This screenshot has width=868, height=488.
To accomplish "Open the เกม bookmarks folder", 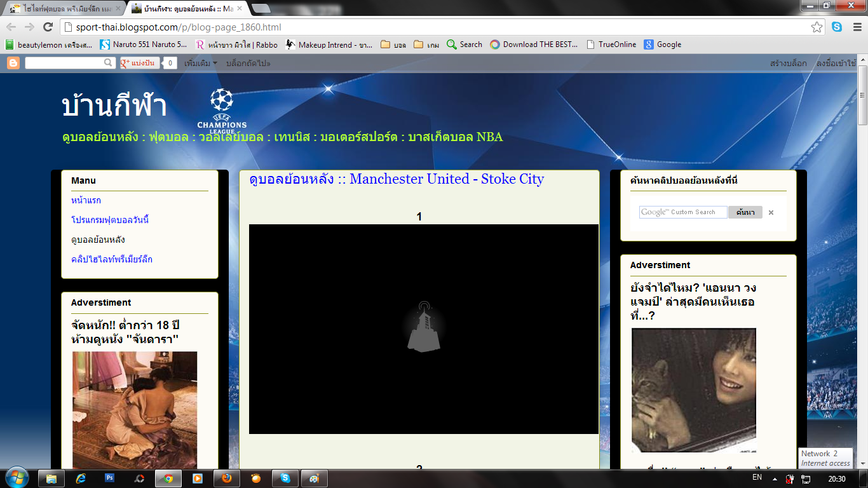I will (426, 44).
